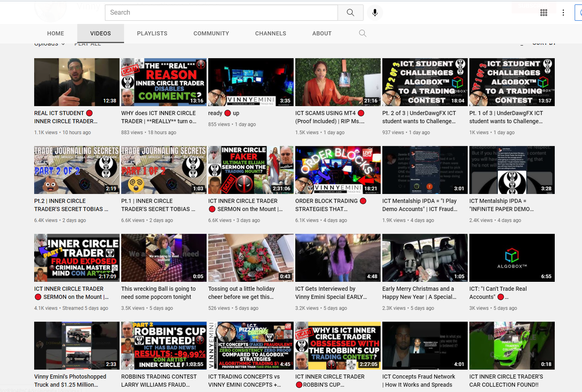Screen dimensions: 582x392
Task: Open 'ICT Concepts Fraud Network' title
Action: [x=419, y=381]
